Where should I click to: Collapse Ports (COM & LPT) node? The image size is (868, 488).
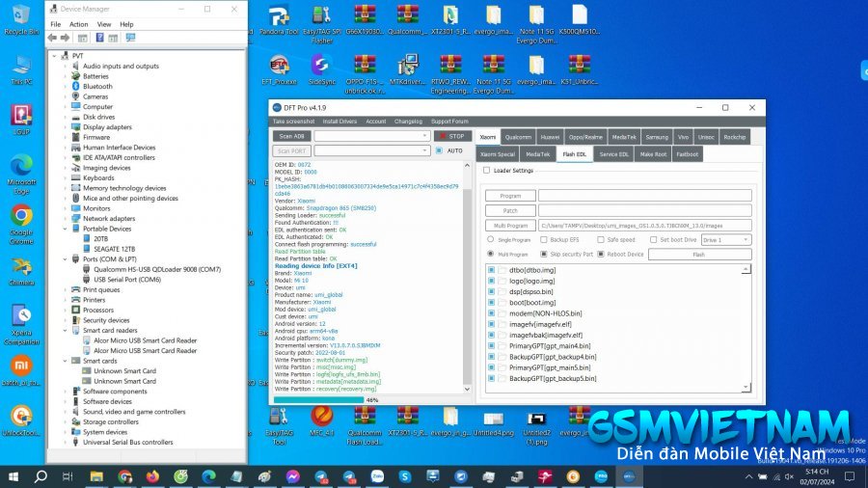(66, 258)
